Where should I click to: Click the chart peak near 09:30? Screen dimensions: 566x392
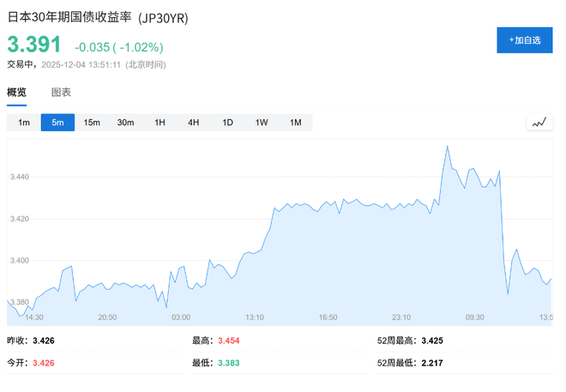point(448,148)
